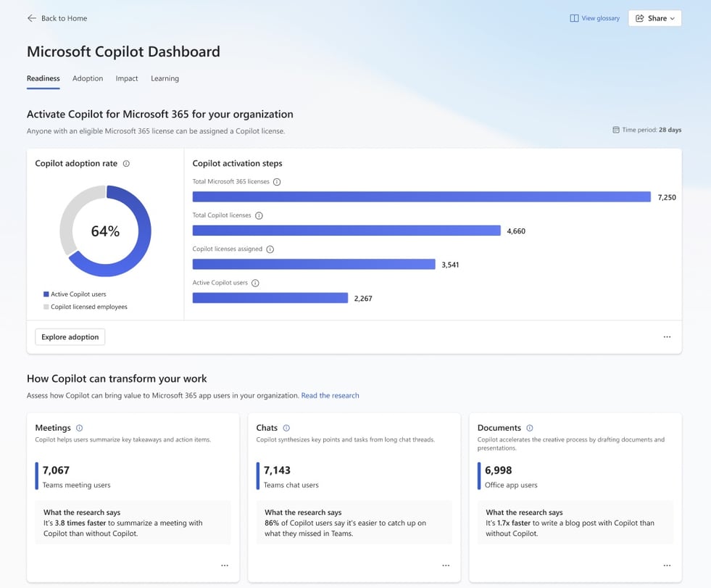Switch to the Adoption tab
Viewport: 711px width, 588px height.
(x=88, y=78)
